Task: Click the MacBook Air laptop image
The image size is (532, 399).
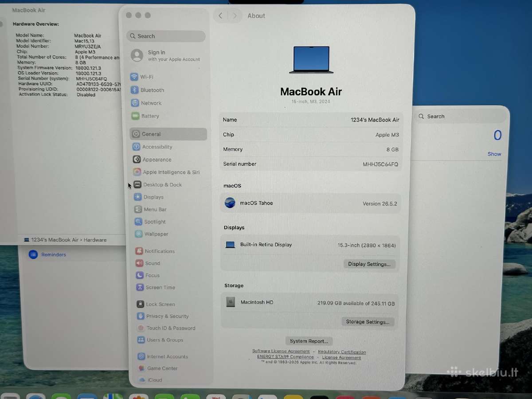Action: point(311,59)
